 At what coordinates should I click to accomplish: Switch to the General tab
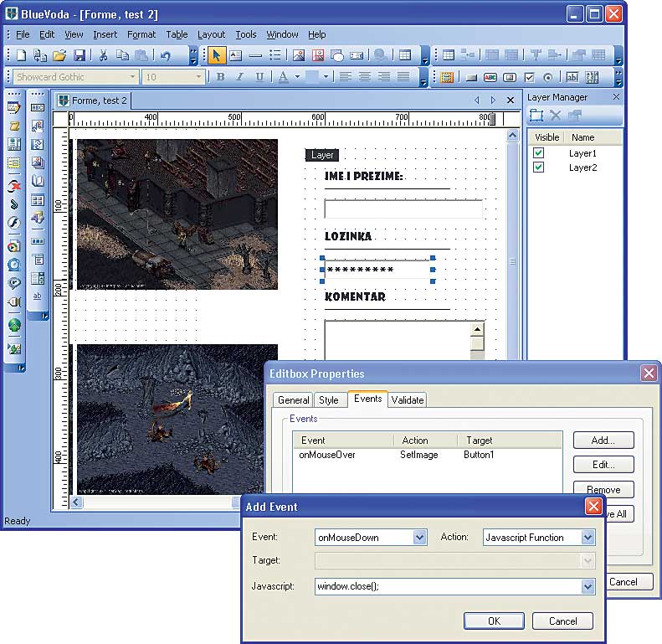293,399
